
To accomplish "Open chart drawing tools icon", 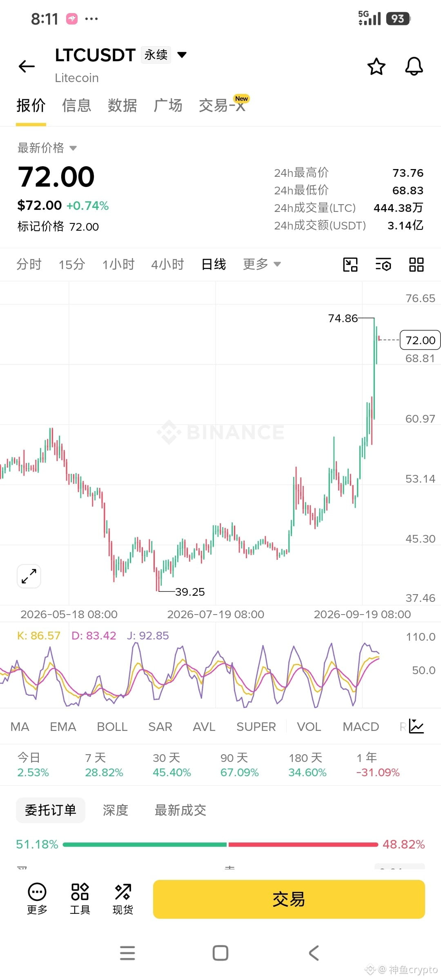I will coord(350,265).
